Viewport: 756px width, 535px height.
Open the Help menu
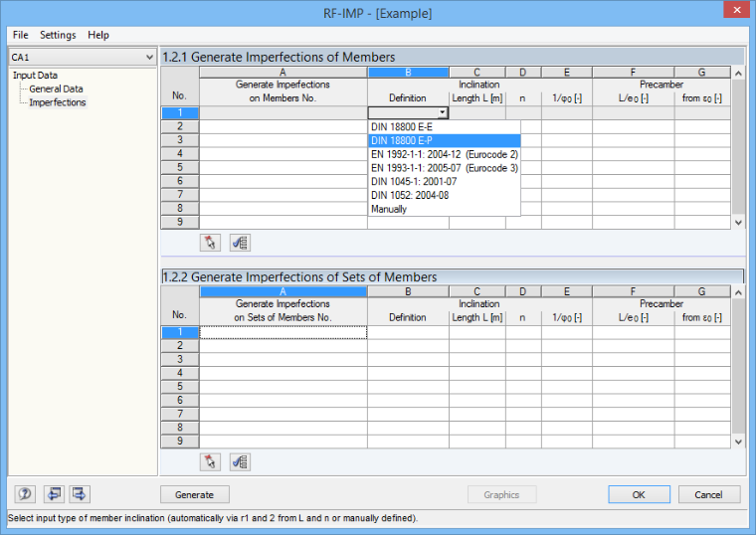click(x=98, y=35)
